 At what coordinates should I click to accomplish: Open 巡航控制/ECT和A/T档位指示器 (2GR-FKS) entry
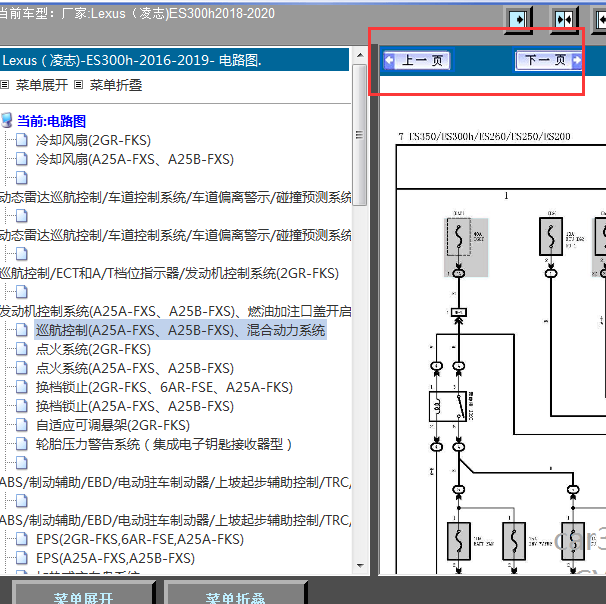coord(169,273)
